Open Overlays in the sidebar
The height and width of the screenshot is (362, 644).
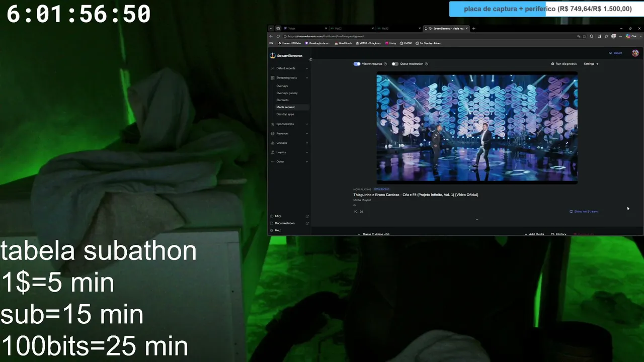[282, 86]
